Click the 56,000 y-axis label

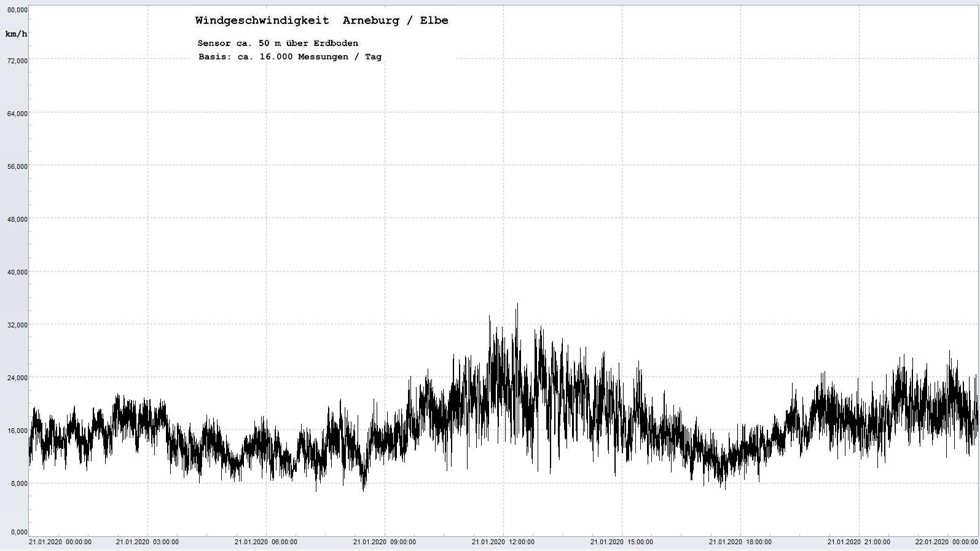[x=17, y=166]
